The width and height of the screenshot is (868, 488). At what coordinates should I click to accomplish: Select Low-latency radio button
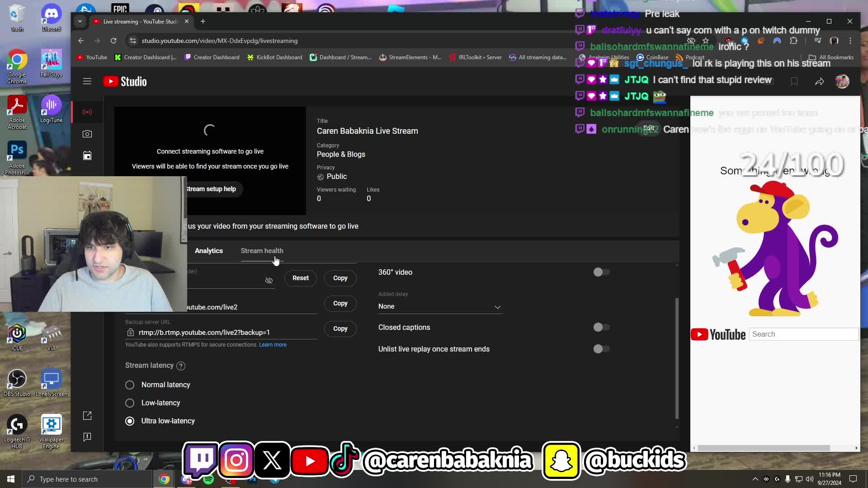[x=130, y=403]
